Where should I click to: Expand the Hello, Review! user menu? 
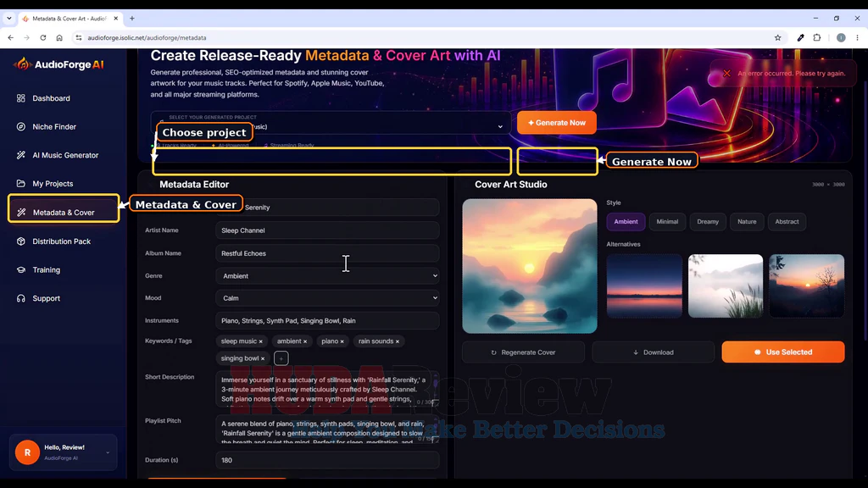pos(63,452)
